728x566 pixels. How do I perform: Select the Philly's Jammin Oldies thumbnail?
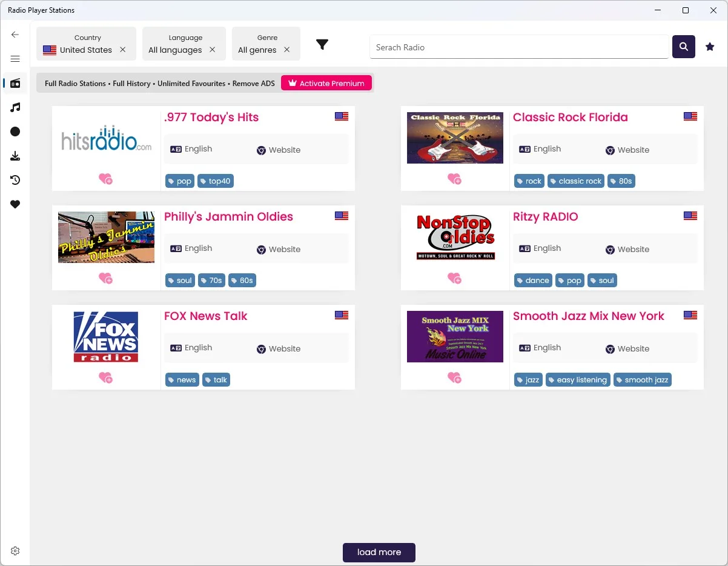click(x=106, y=237)
